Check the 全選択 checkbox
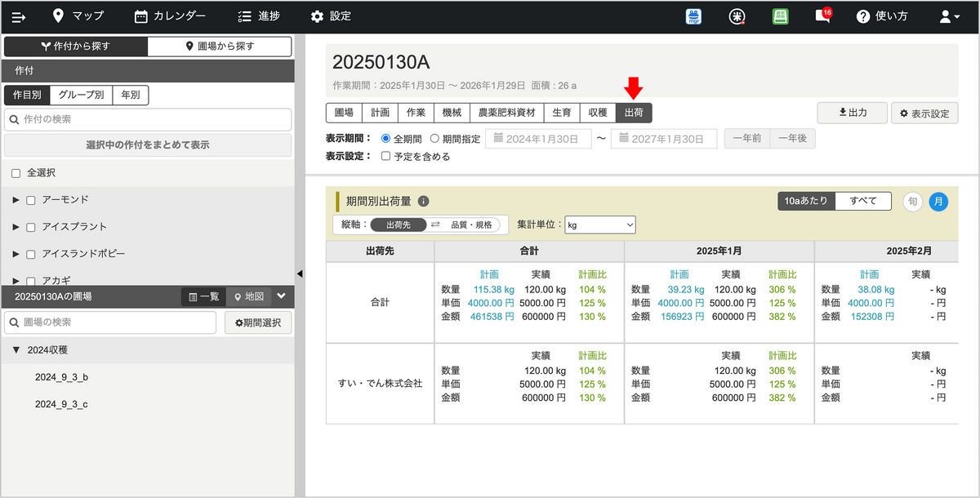 pyautogui.click(x=16, y=173)
